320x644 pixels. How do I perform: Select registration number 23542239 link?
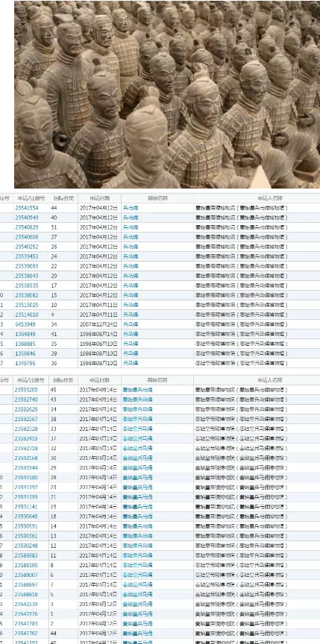[26, 604]
